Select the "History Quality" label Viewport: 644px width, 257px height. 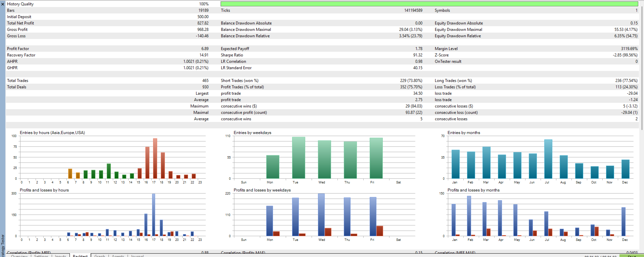(x=20, y=4)
